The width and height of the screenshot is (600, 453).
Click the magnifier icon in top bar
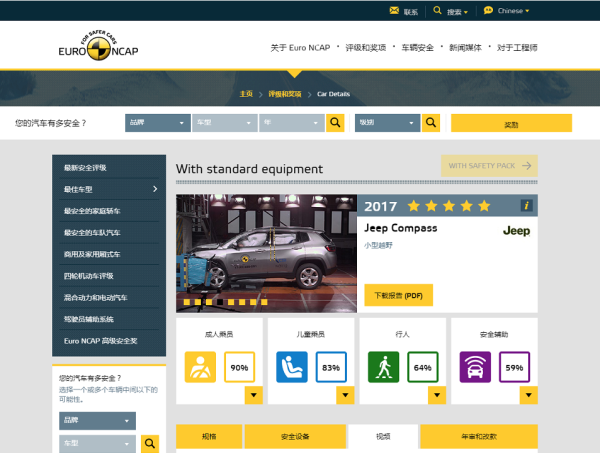[437, 10]
